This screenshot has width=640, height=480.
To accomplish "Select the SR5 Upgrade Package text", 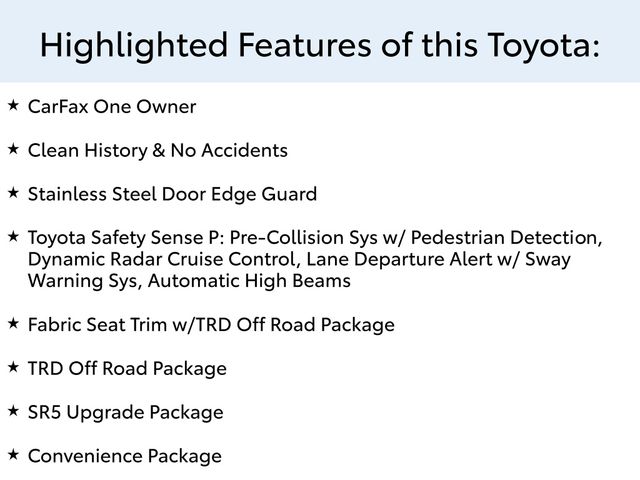I will pyautogui.click(x=125, y=412).
